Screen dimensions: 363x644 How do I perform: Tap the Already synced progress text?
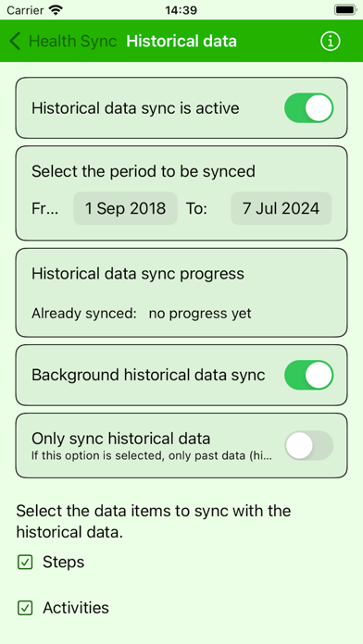pos(142,314)
